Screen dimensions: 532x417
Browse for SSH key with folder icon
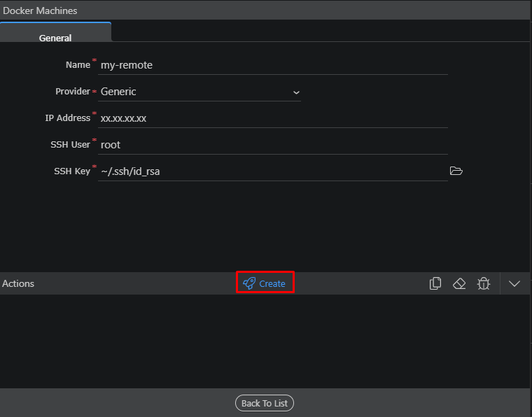[456, 171]
